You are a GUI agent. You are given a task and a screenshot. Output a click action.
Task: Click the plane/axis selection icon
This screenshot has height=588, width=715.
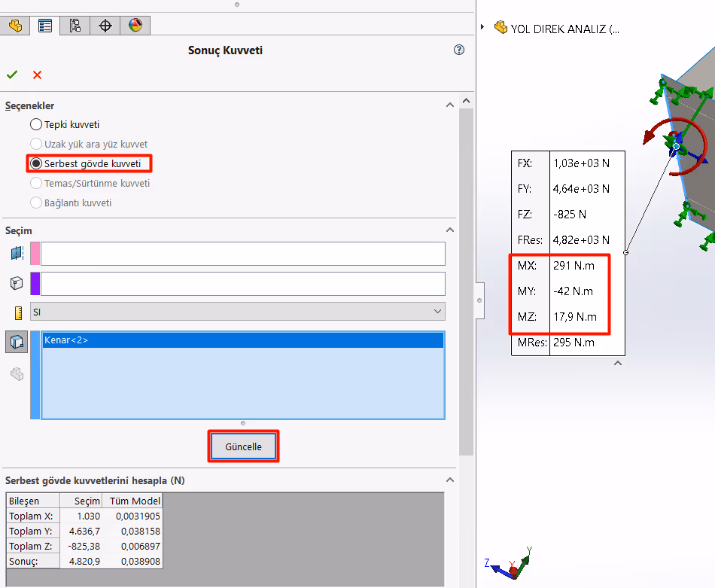click(x=17, y=253)
